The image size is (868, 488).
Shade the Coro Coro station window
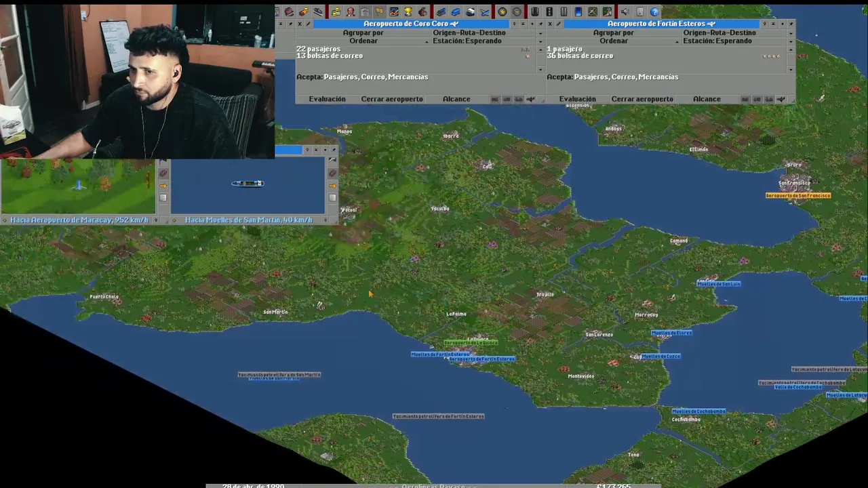click(523, 24)
